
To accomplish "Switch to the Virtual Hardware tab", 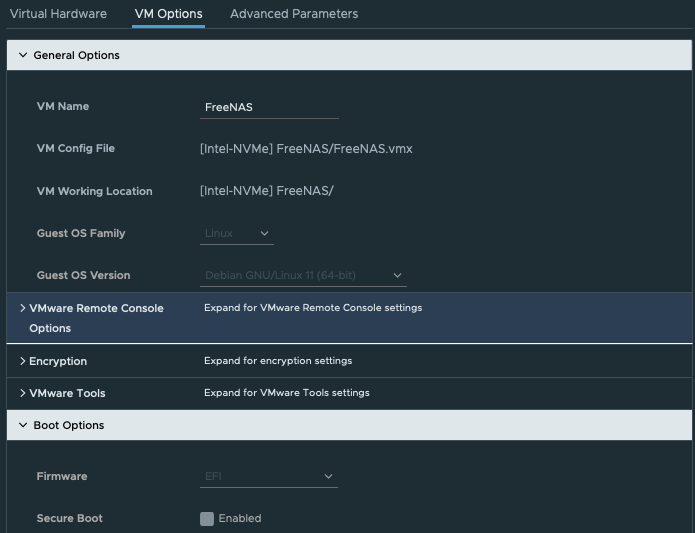I will [58, 14].
